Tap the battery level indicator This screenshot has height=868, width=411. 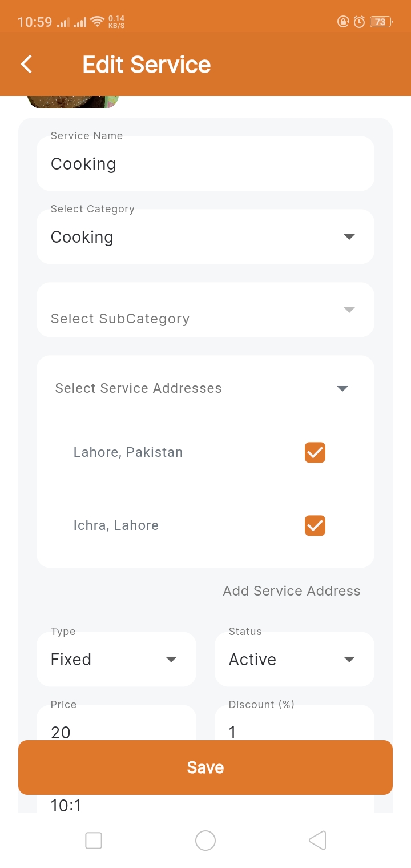pos(380,22)
